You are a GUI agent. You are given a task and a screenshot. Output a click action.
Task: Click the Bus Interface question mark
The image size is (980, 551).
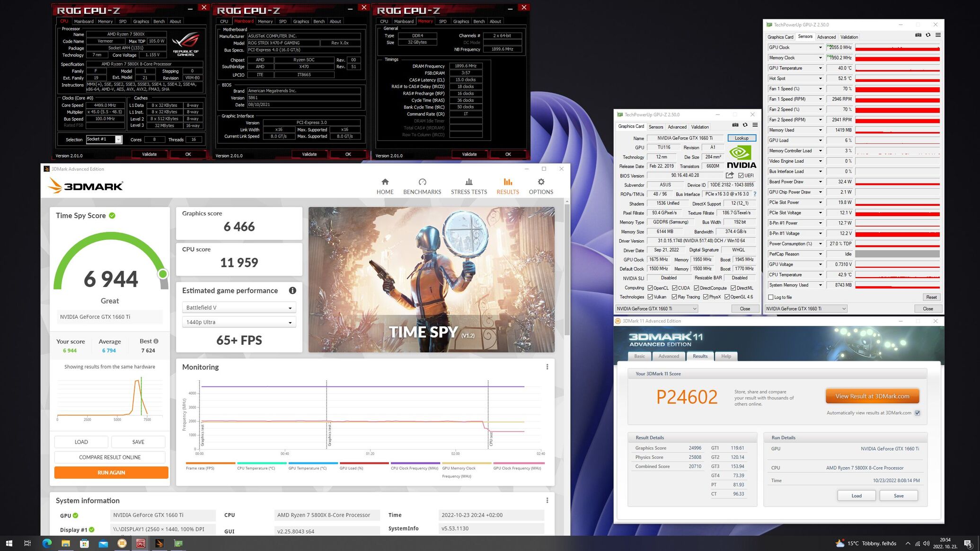[755, 194]
